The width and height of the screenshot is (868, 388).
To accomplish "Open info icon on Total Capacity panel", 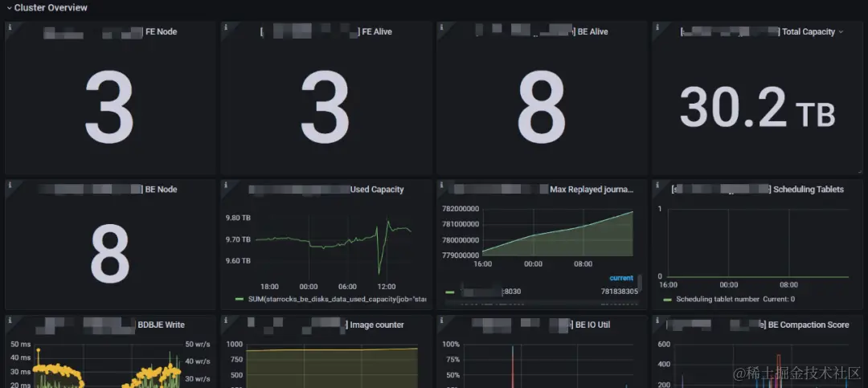I will tap(657, 27).
